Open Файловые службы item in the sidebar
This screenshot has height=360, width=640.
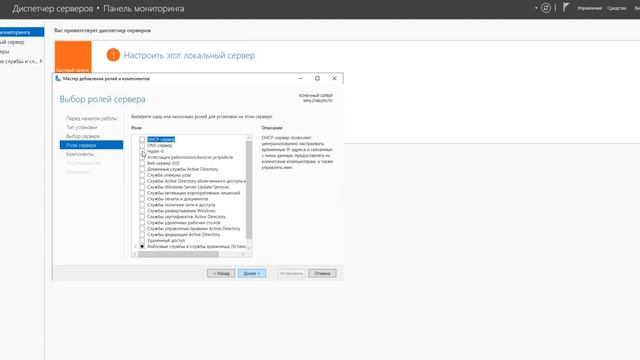click(19, 61)
